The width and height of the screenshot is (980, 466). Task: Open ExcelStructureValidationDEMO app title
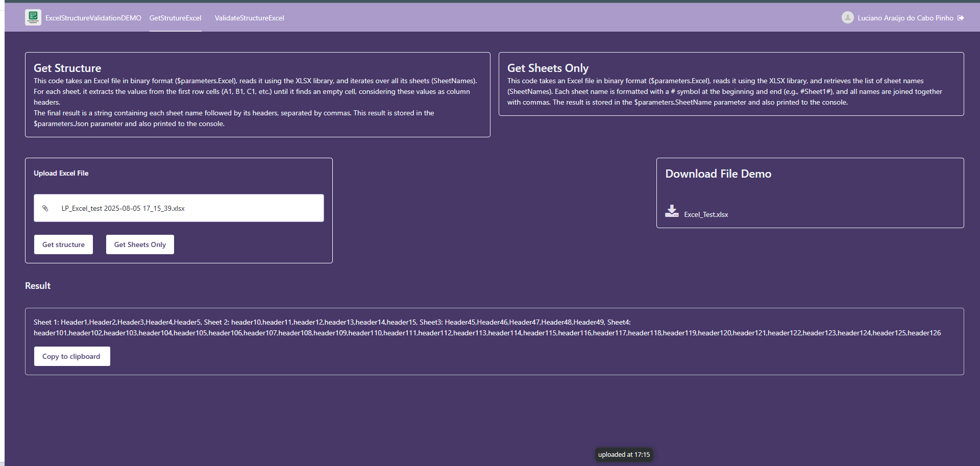click(x=93, y=18)
